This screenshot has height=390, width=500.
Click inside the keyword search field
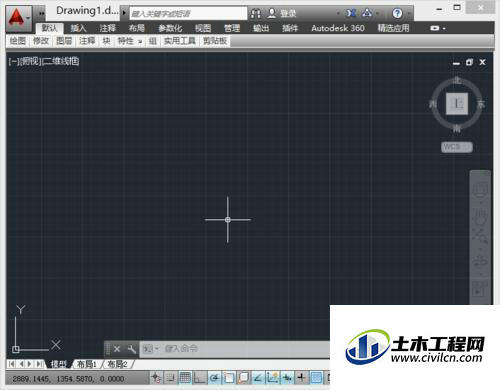click(x=188, y=14)
